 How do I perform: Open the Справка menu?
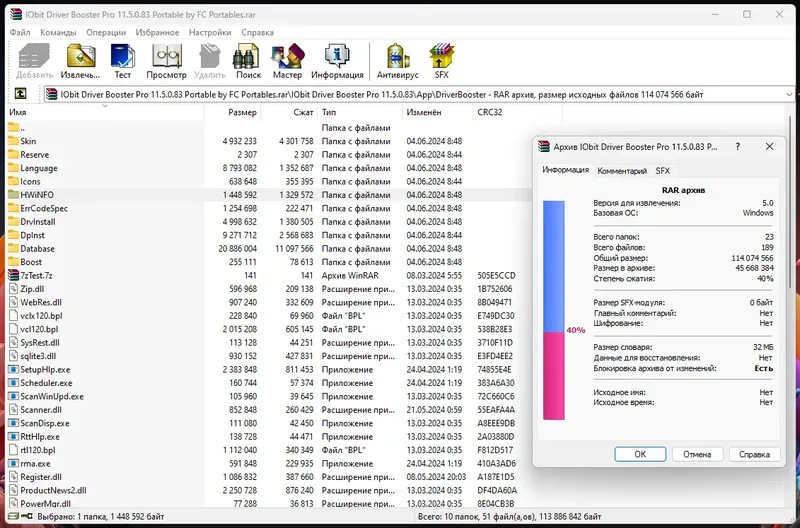pyautogui.click(x=257, y=32)
